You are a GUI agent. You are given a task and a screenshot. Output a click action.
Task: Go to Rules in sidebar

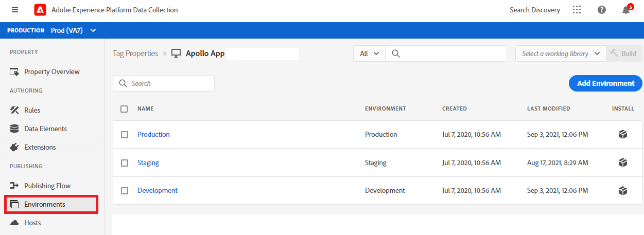coord(32,110)
